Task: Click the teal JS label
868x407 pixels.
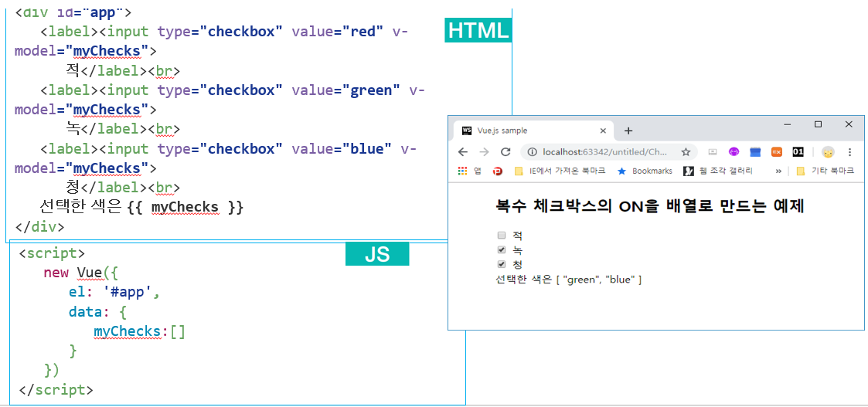Action: (377, 254)
